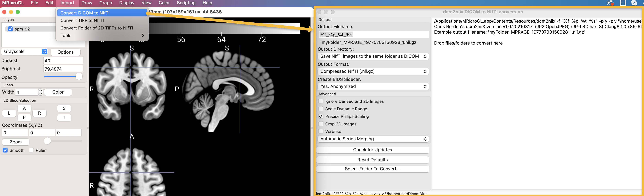Open the checkmark status icon in menu bar
The height and width of the screenshot is (196, 644).
tap(634, 3)
